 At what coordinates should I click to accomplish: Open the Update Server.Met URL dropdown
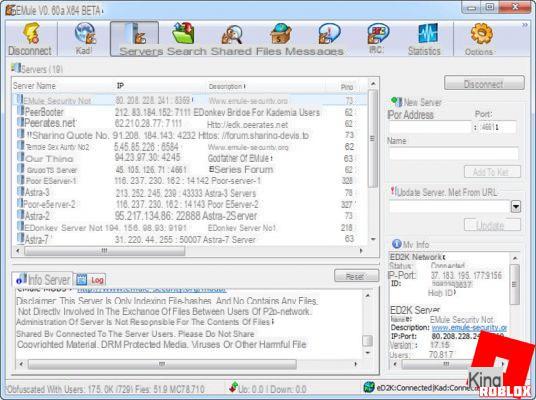coord(515,206)
